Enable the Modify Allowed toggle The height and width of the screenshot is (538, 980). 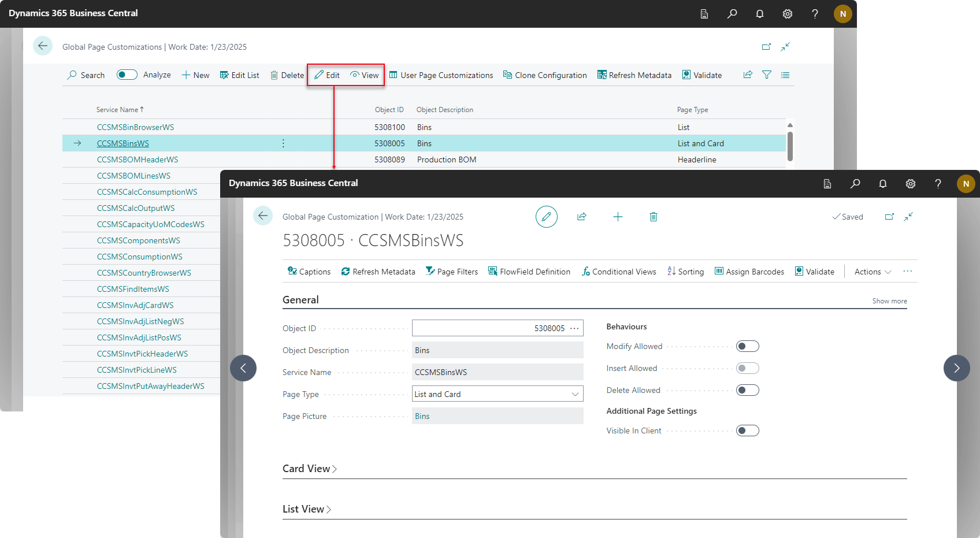pos(747,347)
